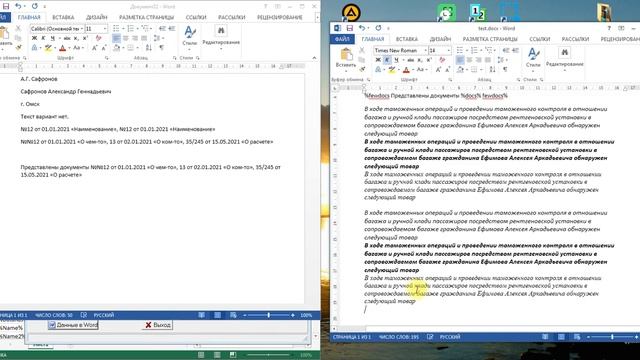Toggle Italic (К) in left Word window
Viewport: 640px width, 360px height.
pos(43,38)
